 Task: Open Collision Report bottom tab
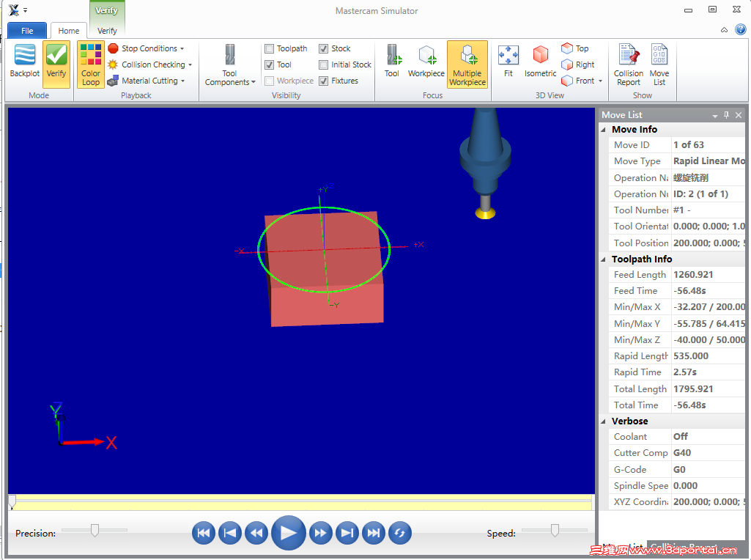tap(684, 547)
